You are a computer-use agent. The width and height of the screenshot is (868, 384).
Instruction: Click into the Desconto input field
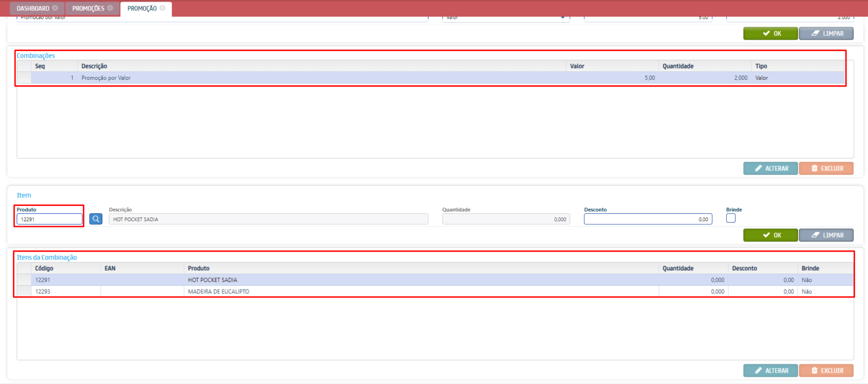click(647, 219)
